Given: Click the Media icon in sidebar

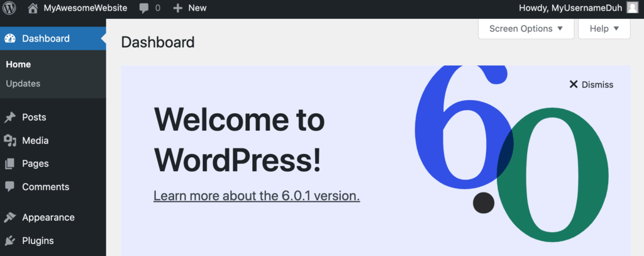Looking at the screenshot, I should 10,141.
